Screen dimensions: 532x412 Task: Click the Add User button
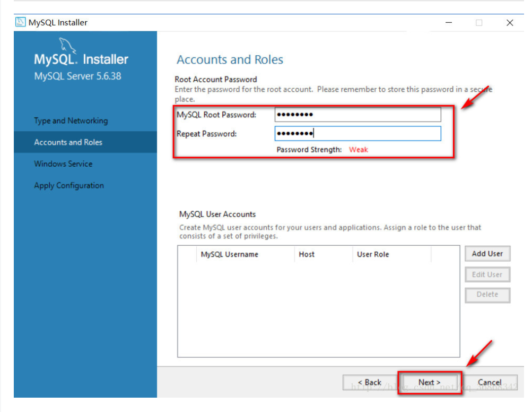coord(487,254)
